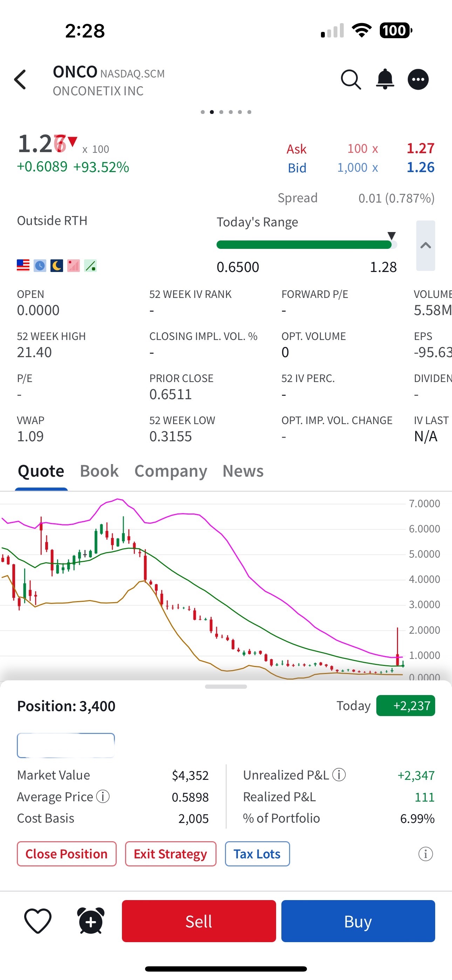Tap the +93.52% change figure
The height and width of the screenshot is (980, 452).
101,167
